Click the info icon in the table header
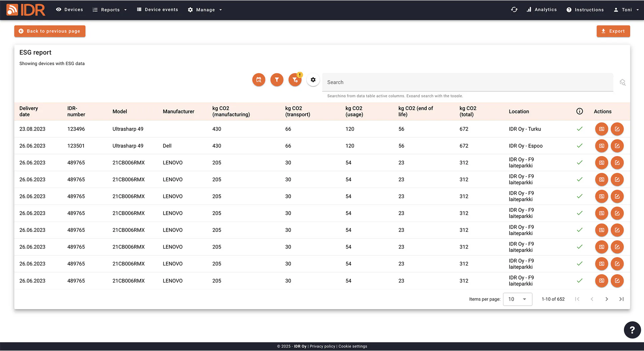The image size is (644, 351). [x=580, y=111]
